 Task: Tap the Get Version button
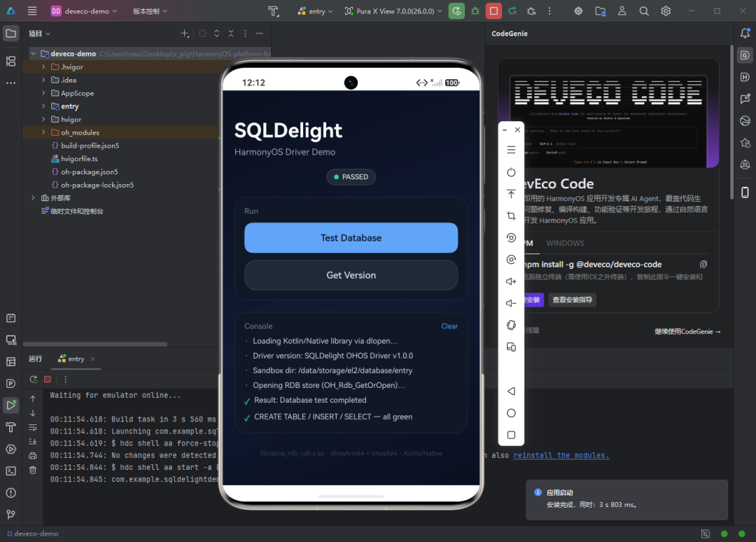coord(351,275)
